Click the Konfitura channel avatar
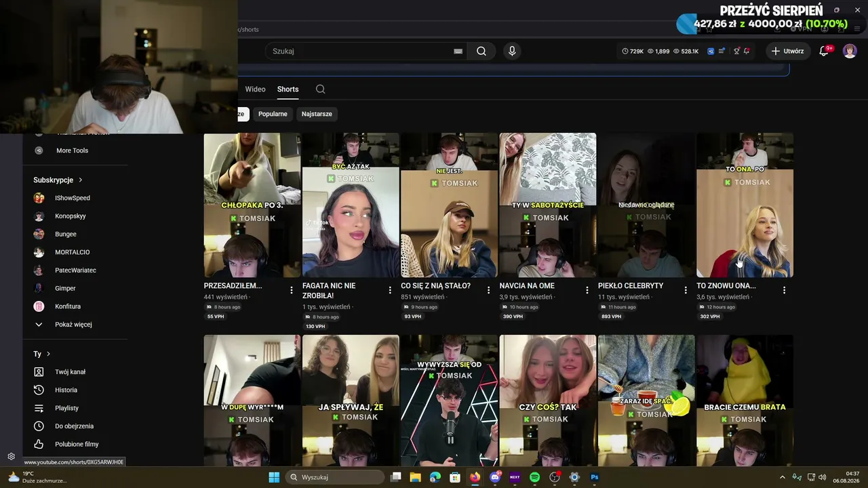The height and width of the screenshot is (488, 868). pos(39,306)
